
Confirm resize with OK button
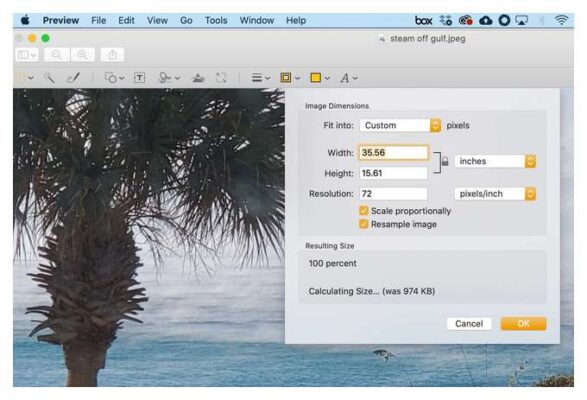523,324
